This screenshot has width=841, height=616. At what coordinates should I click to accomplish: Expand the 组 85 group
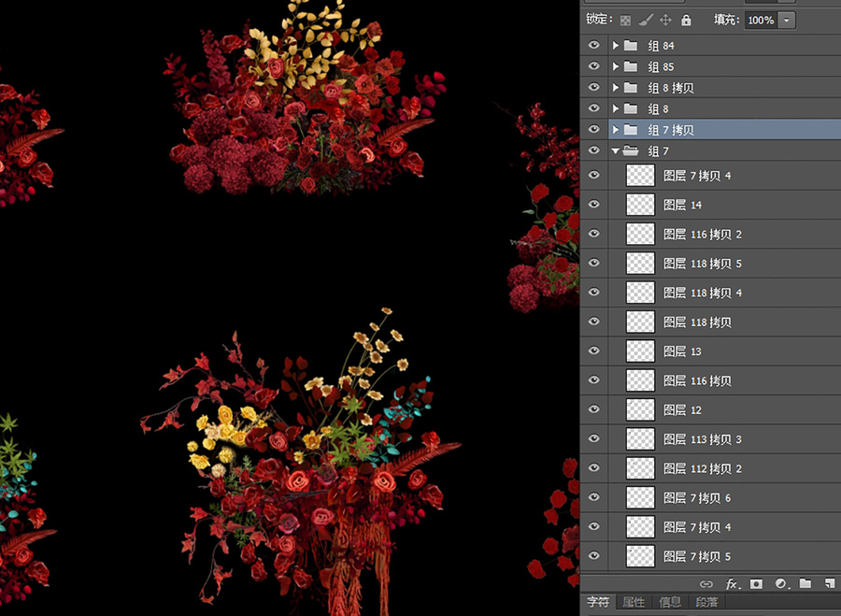[x=616, y=66]
